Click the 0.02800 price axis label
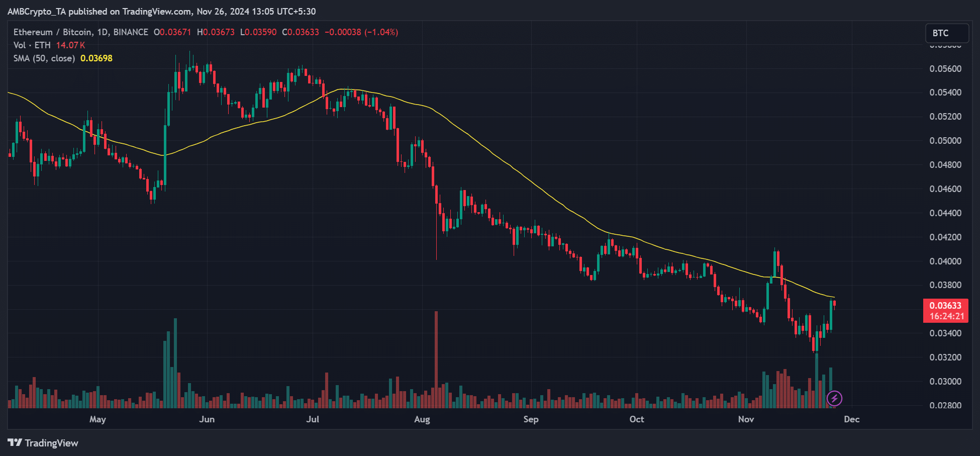Image resolution: width=980 pixels, height=456 pixels. 945,406
